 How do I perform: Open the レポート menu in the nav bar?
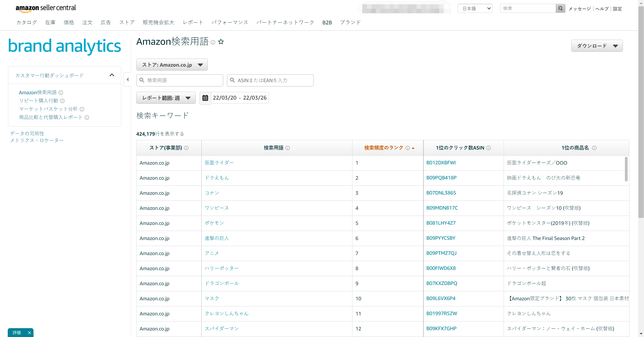tap(193, 22)
